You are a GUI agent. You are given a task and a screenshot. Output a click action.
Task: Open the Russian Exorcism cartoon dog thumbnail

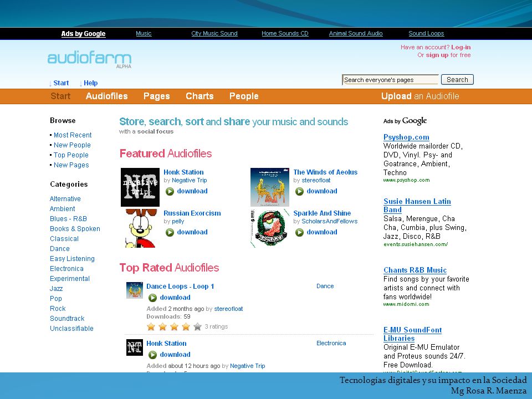(140, 228)
